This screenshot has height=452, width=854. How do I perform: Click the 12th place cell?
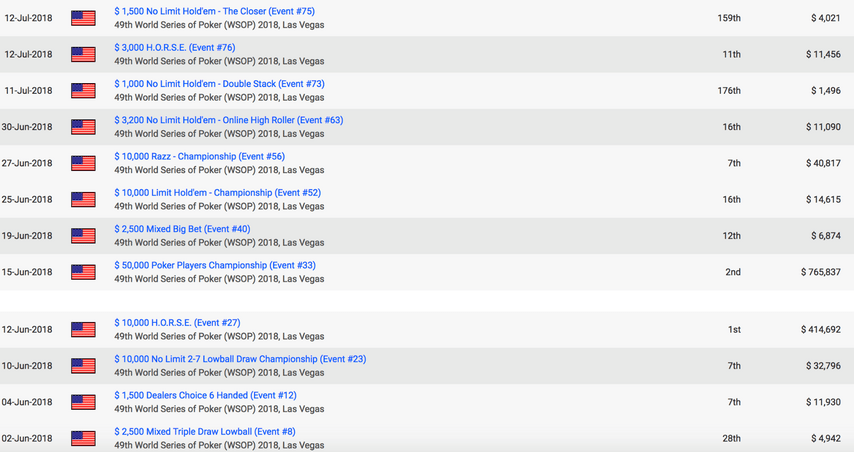click(x=731, y=236)
